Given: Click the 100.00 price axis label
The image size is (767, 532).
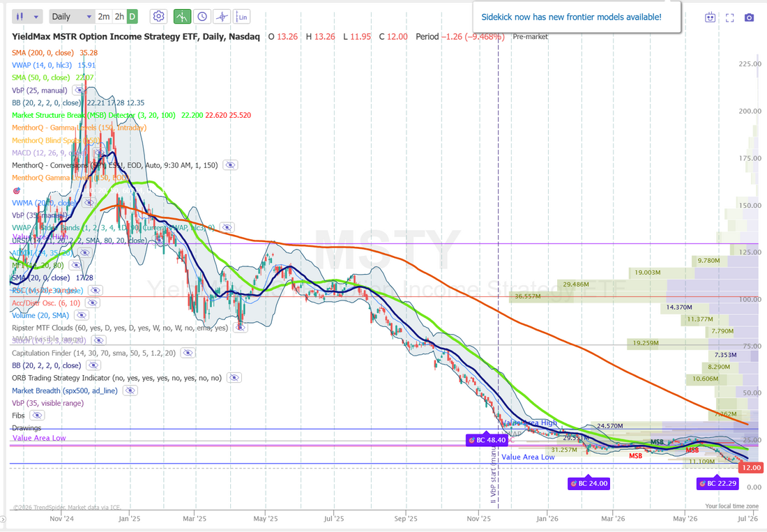Looking at the screenshot, I should [750, 299].
